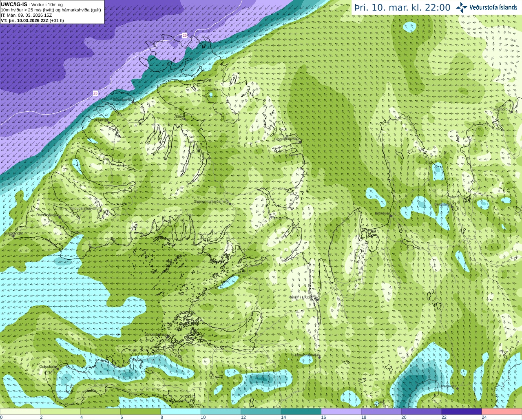Select the Siglufjörður station label
522x420 pixels.
click(502, 109)
